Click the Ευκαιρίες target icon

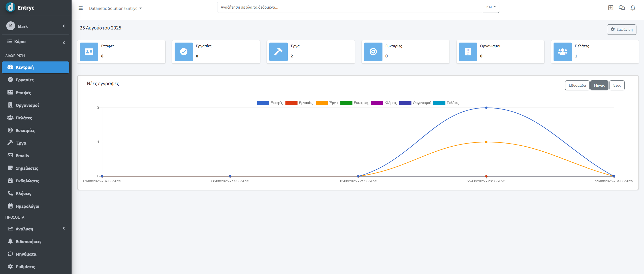pyautogui.click(x=10, y=130)
